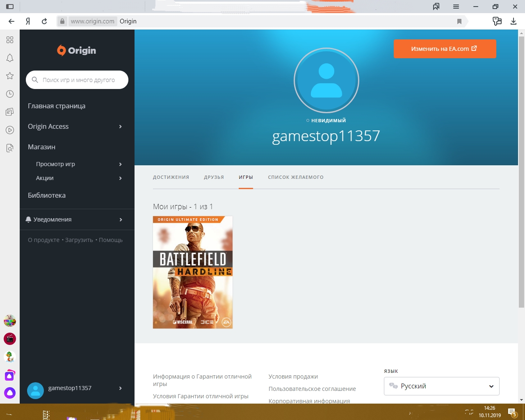Click the padlock site security icon

pyautogui.click(x=62, y=21)
